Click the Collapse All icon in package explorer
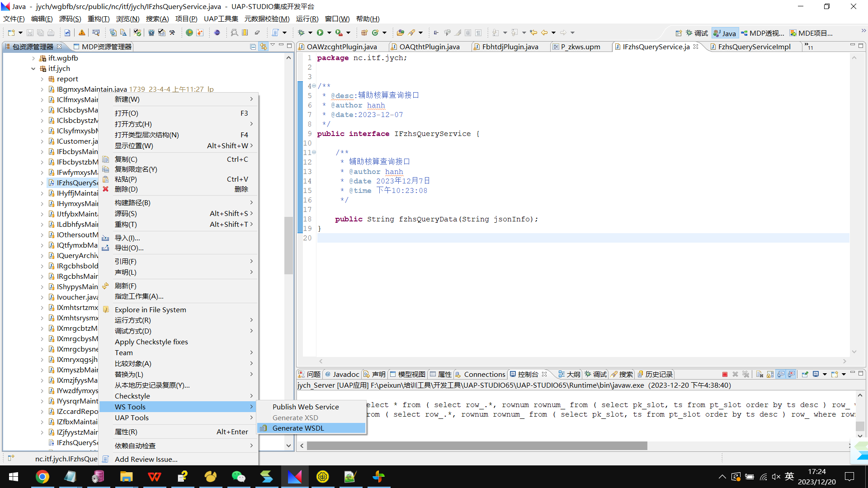 (253, 47)
